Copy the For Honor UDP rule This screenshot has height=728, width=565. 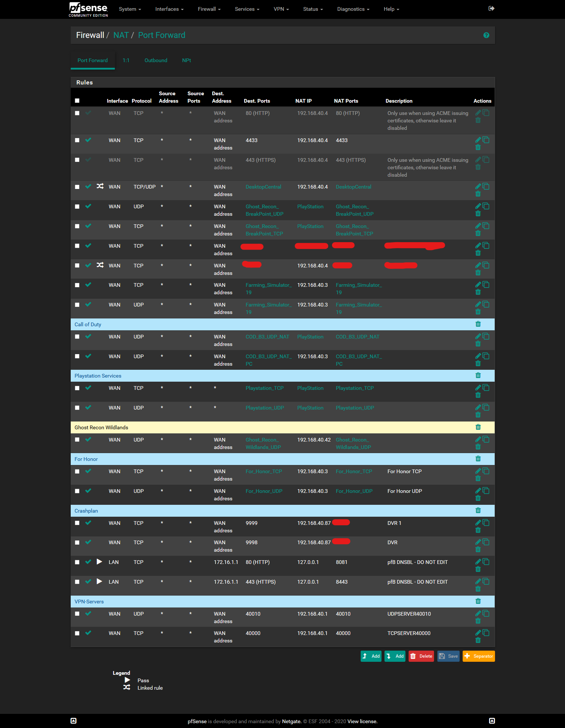(486, 491)
